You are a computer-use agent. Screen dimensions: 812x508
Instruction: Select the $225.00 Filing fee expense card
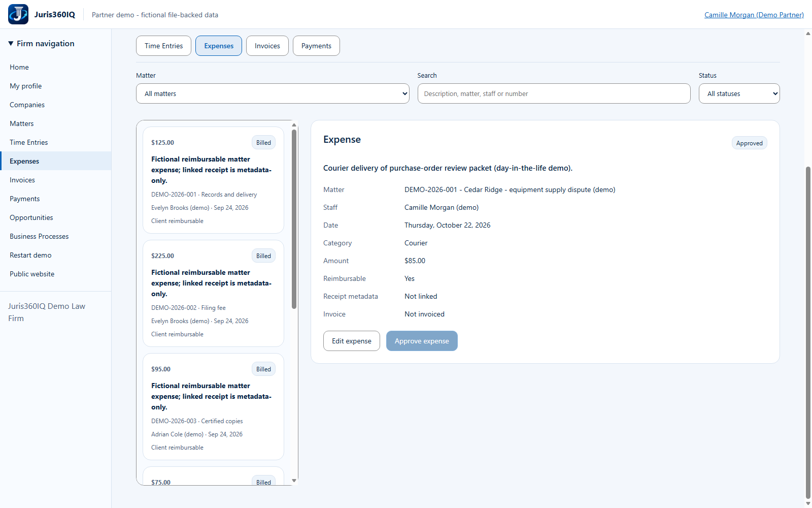click(213, 293)
